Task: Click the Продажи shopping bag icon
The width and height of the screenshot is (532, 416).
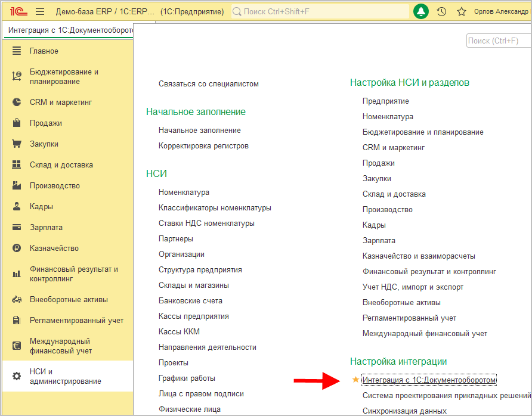Action: [17, 123]
